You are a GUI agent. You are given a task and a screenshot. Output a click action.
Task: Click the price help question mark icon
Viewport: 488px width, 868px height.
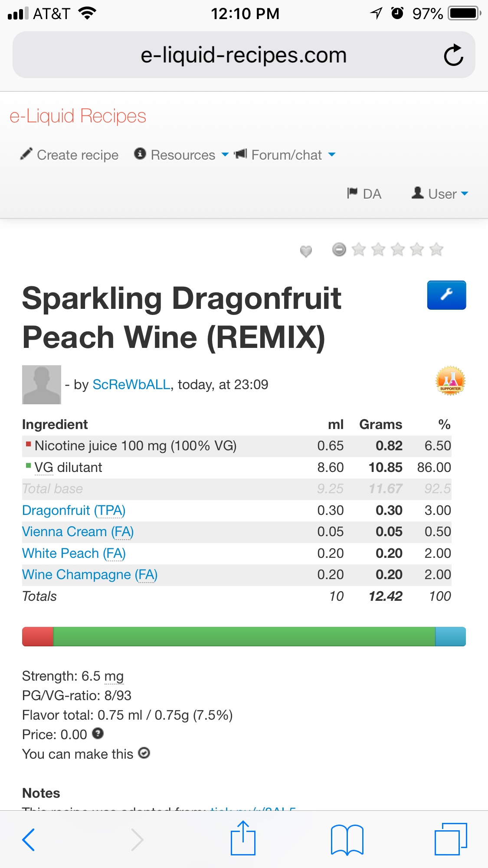(98, 734)
